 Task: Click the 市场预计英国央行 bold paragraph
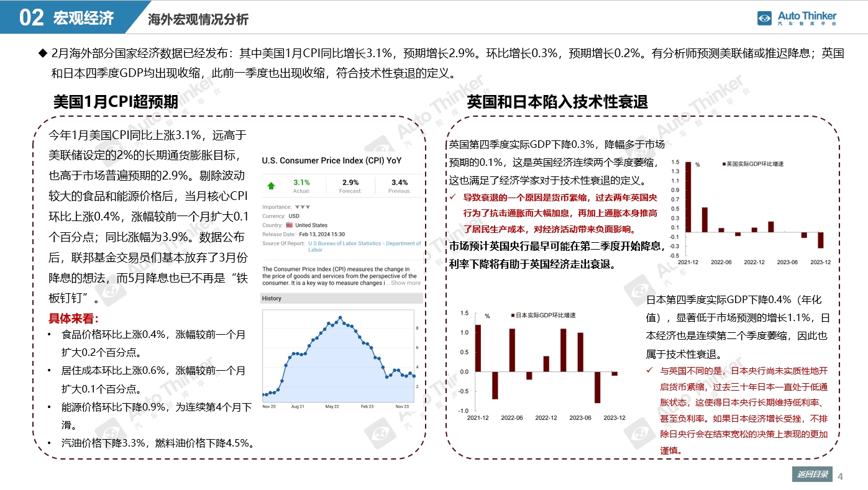point(557,255)
